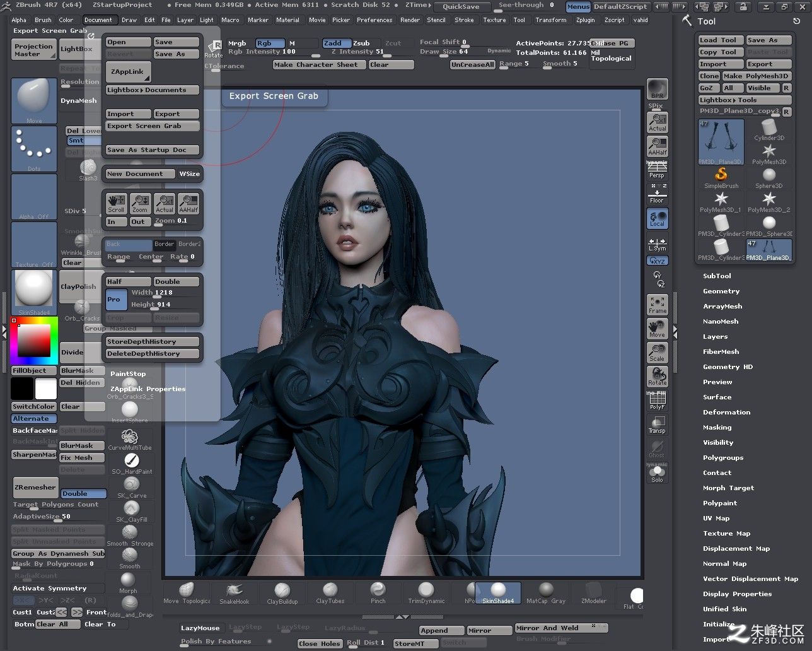Viewport: 812px width, 651px height.
Task: Click the AAHalf icon on right shelf
Action: (x=658, y=146)
